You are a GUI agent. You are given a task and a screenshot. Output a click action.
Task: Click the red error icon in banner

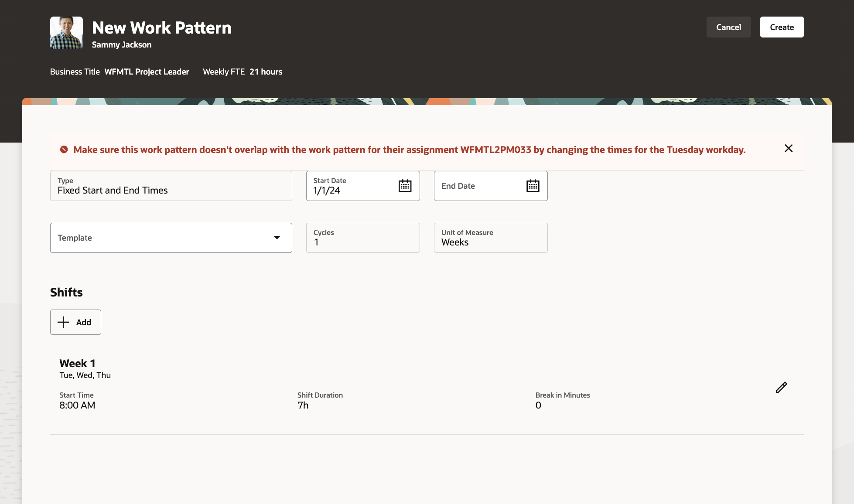coord(64,150)
